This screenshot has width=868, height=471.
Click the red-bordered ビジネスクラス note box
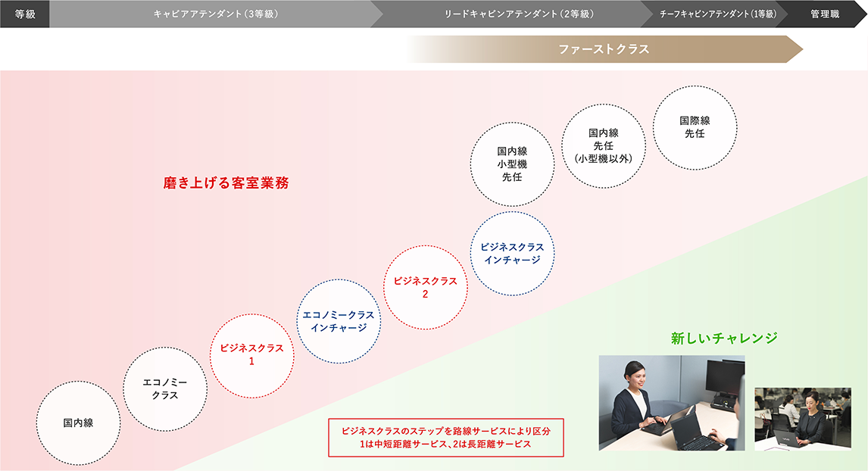pyautogui.click(x=446, y=438)
